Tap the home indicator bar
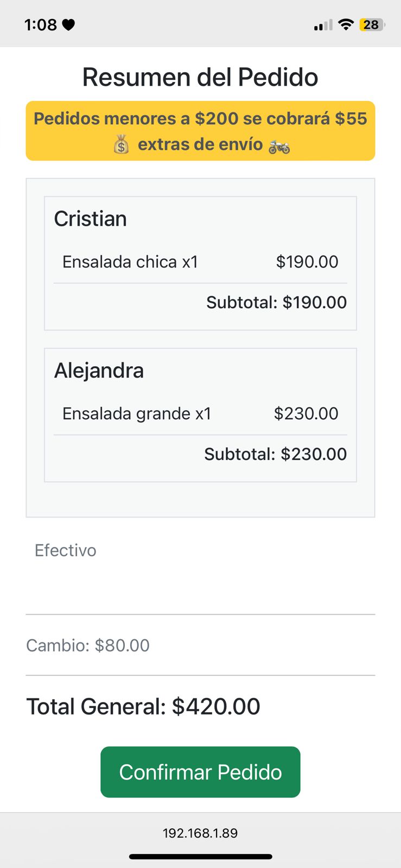The image size is (401, 868). (x=200, y=857)
